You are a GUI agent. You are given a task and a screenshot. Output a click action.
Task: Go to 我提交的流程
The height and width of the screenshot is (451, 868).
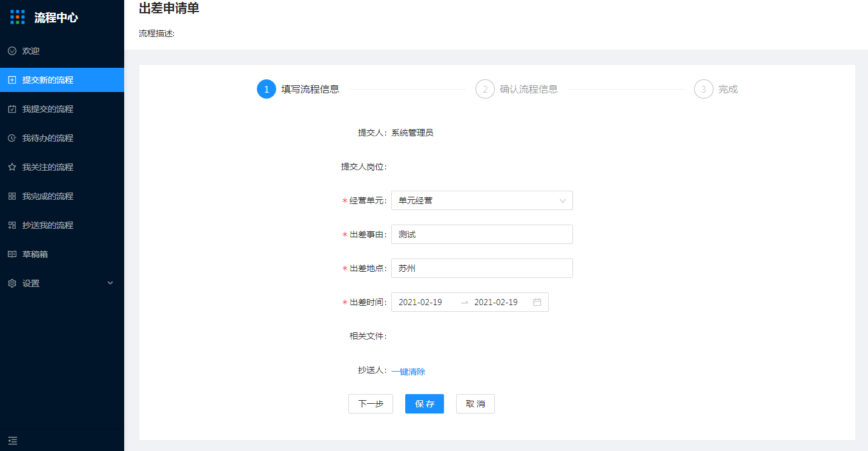click(62, 109)
